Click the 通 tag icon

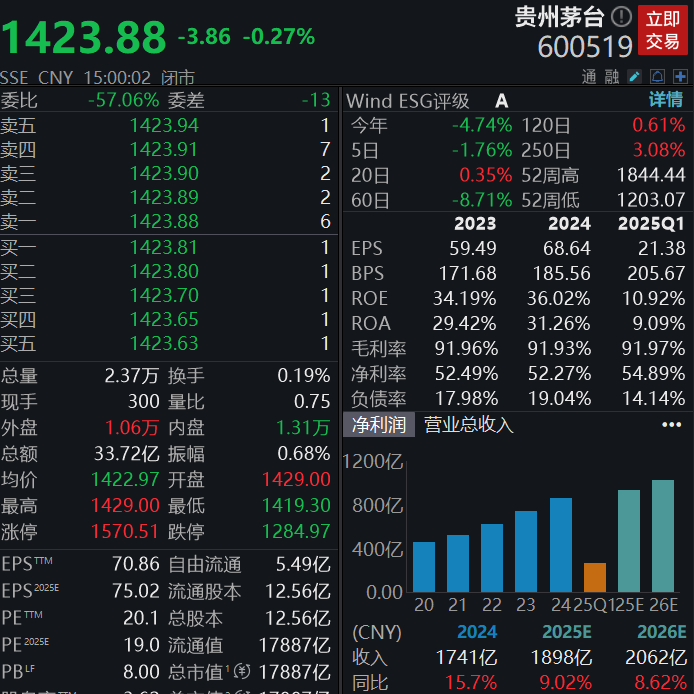click(589, 77)
